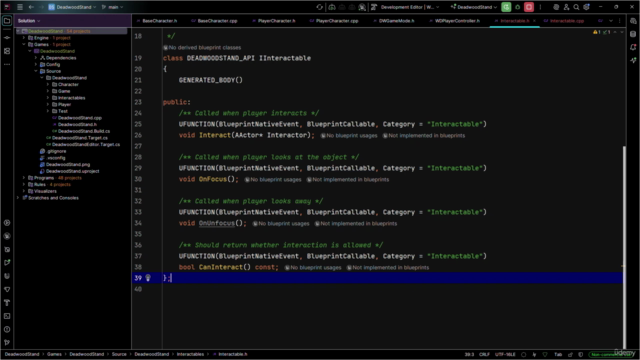
Task: Close the Interactable.h tab
Action: click(x=534, y=21)
